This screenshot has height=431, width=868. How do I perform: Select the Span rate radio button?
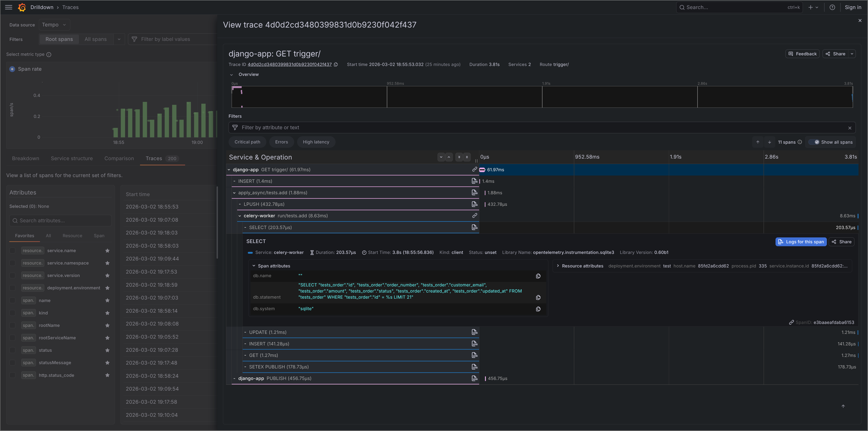click(x=12, y=69)
